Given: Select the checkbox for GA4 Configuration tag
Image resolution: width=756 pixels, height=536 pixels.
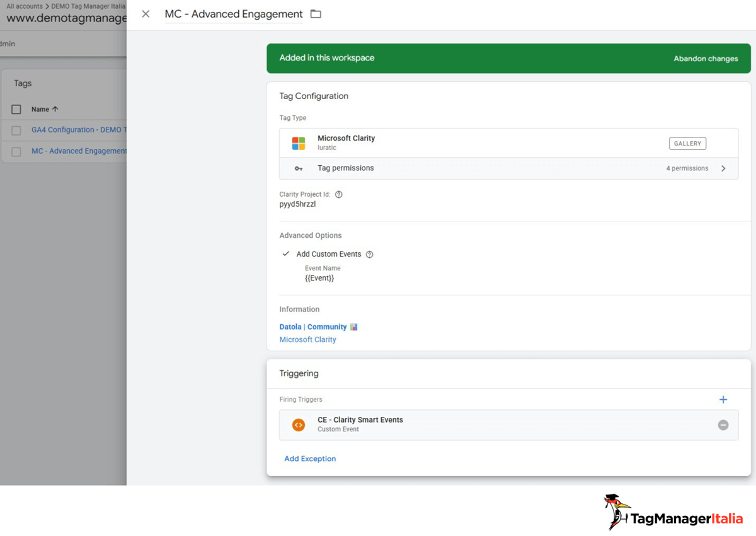Looking at the screenshot, I should pos(16,129).
